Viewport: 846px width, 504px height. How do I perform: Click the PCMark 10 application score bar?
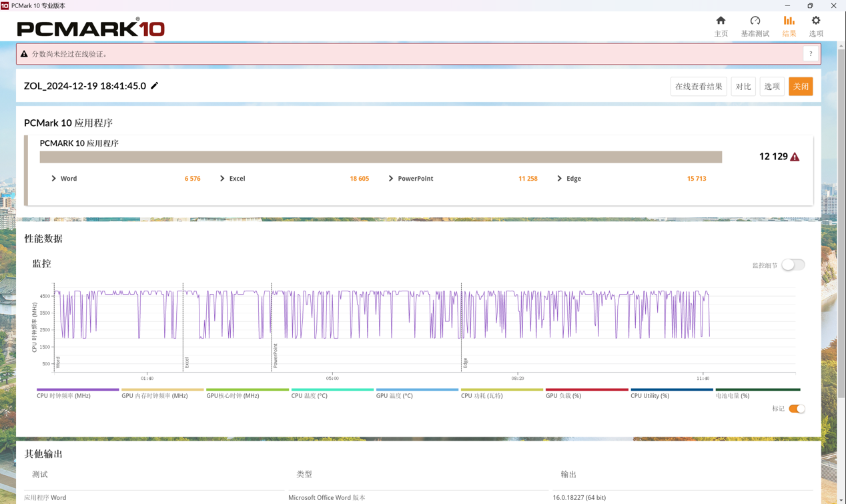pyautogui.click(x=380, y=157)
